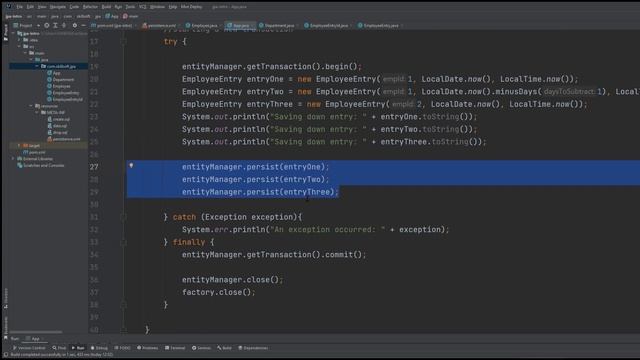Collapse the resources folder
Screen dimensions: 640x360
click(31, 106)
